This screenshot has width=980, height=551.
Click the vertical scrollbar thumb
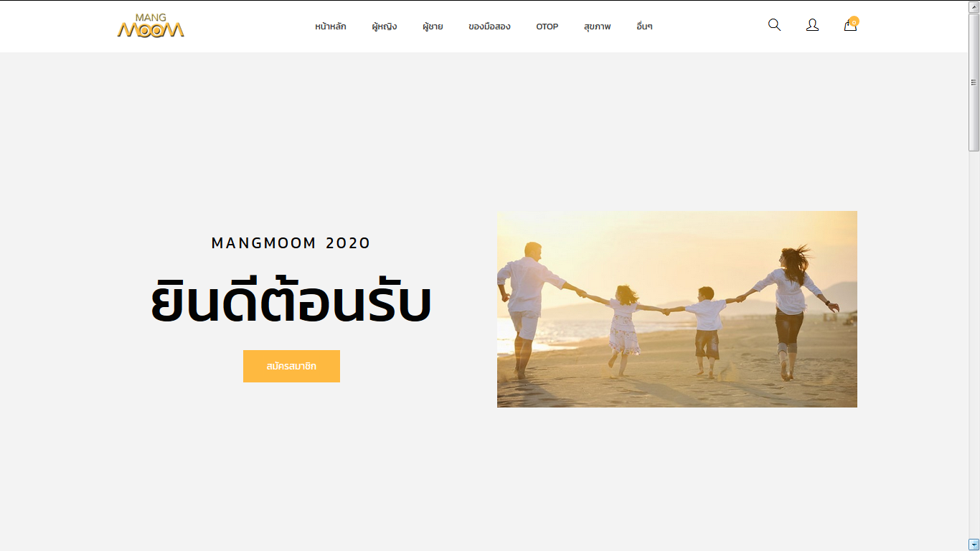pyautogui.click(x=974, y=82)
